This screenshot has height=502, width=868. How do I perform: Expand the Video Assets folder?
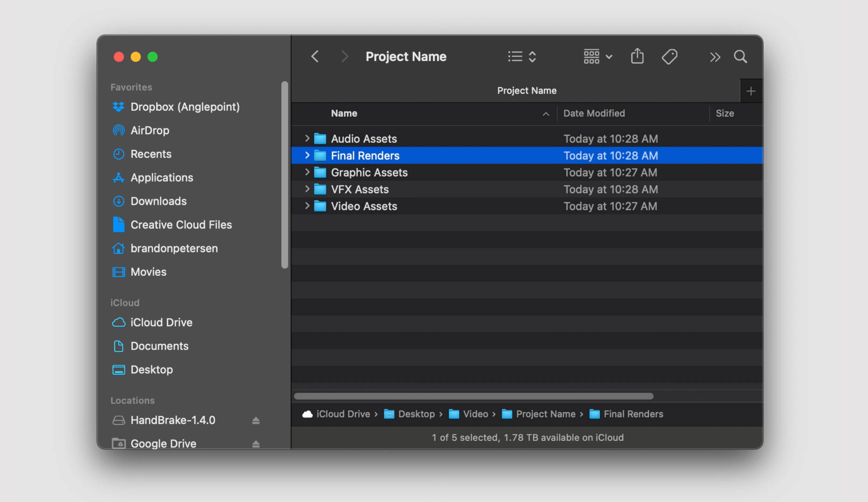pyautogui.click(x=307, y=206)
